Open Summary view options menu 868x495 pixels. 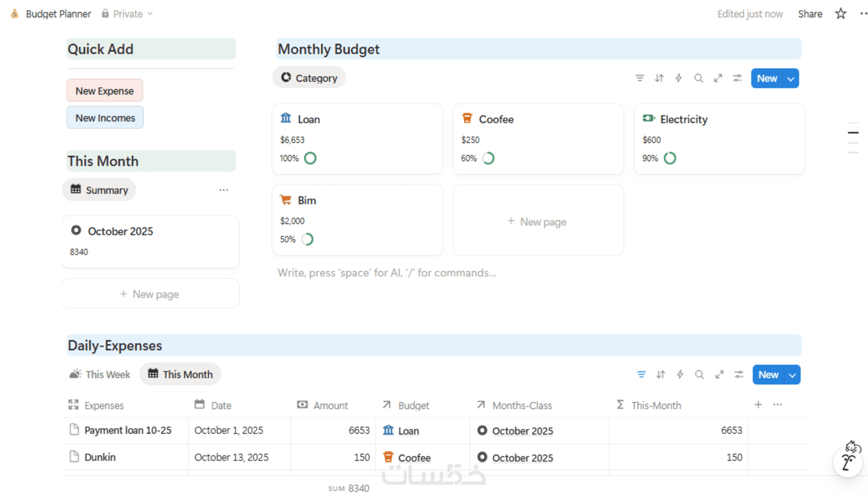point(224,190)
